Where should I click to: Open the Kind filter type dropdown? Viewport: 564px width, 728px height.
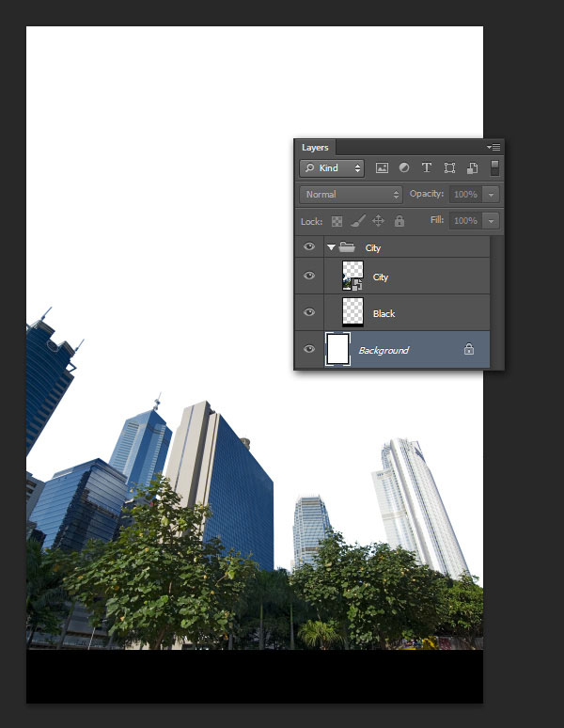click(332, 168)
